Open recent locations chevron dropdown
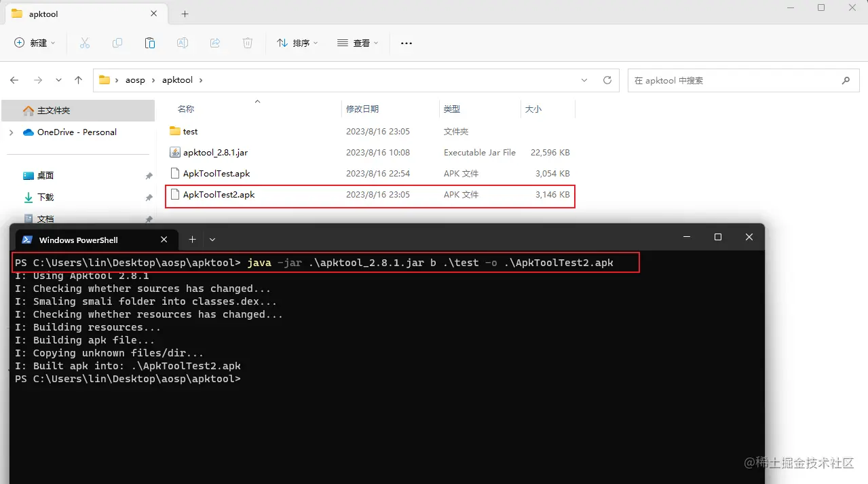This screenshot has width=868, height=484. [x=58, y=80]
